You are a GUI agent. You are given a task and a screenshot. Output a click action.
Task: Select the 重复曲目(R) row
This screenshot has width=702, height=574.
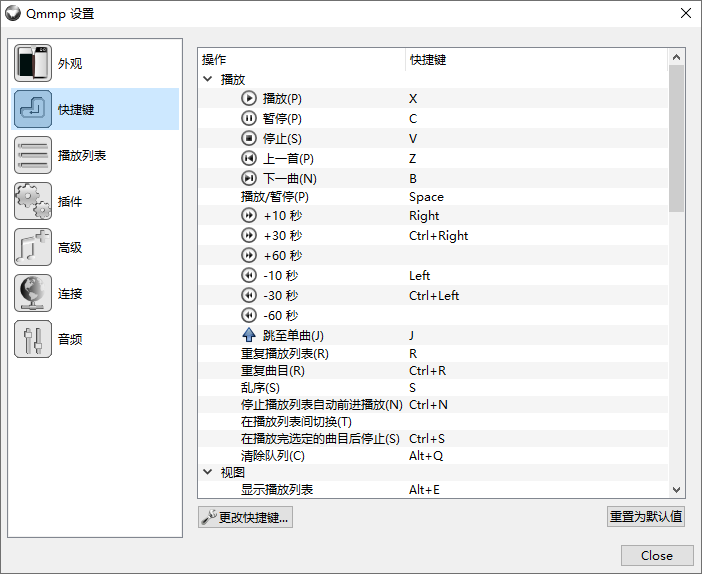pyautogui.click(x=433, y=371)
